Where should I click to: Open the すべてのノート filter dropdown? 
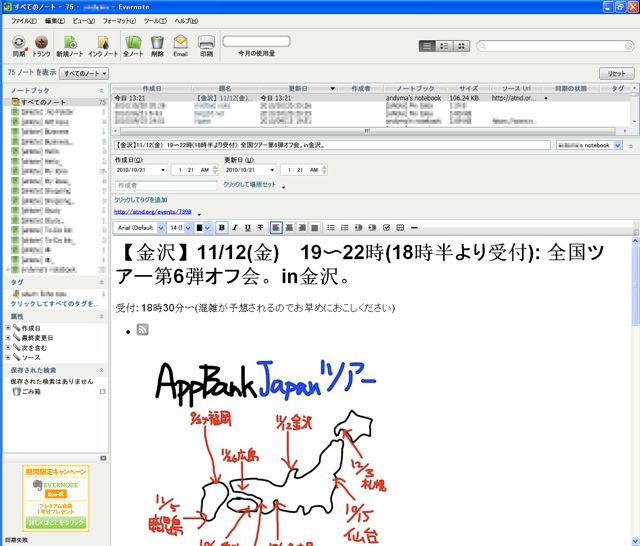pos(84,74)
